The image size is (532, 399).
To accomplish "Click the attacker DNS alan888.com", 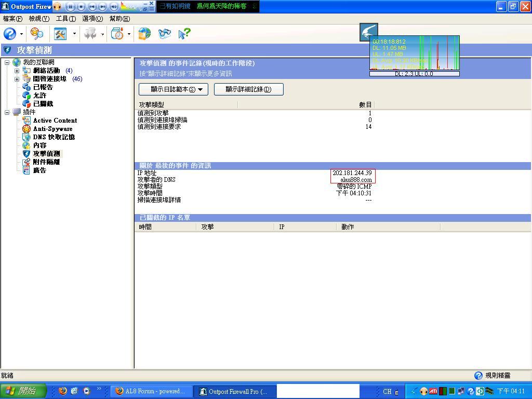I will tap(356, 180).
